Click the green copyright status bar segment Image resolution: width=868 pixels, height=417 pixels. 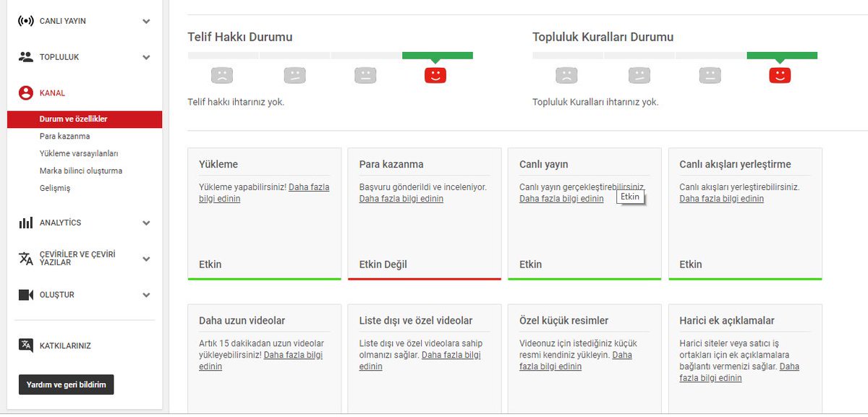coord(438,55)
